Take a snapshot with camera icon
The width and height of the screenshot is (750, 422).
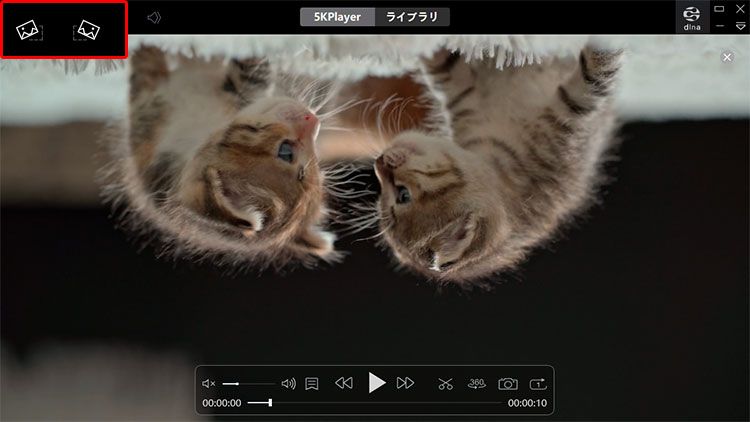coord(507,383)
